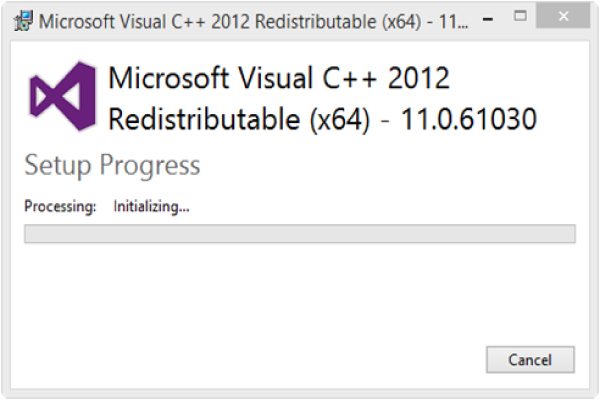
Task: Click the purple Visual Studio logo
Action: click(62, 98)
